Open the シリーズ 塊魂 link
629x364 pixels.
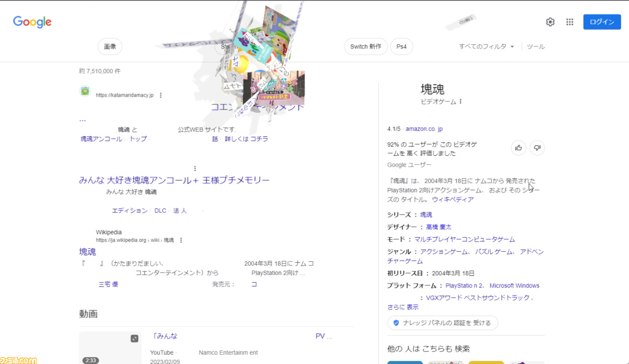click(x=426, y=215)
